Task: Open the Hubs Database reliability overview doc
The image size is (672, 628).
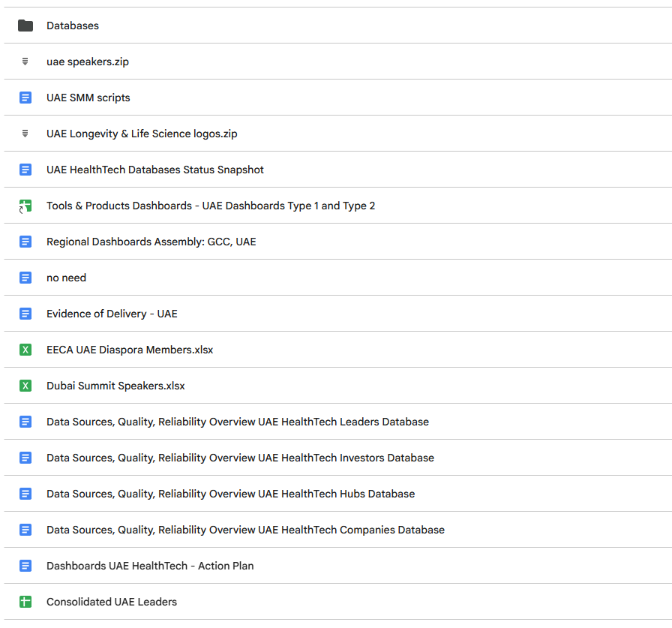Action: 230,494
